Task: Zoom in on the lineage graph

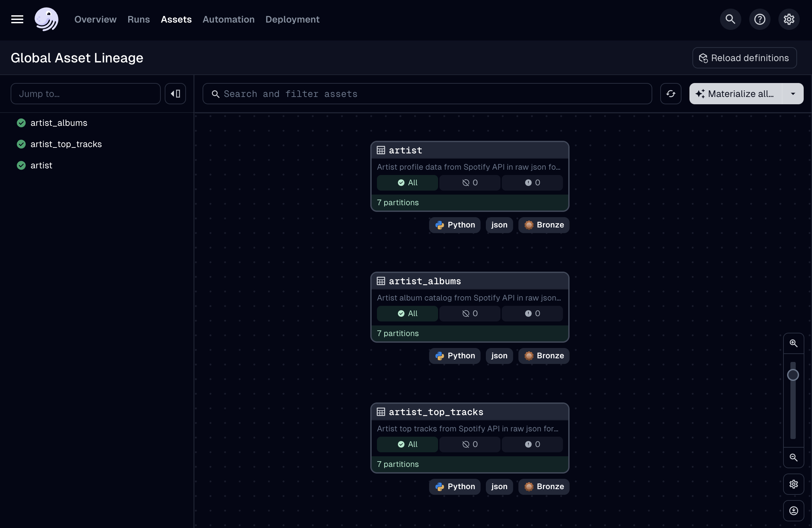Action: coord(794,343)
